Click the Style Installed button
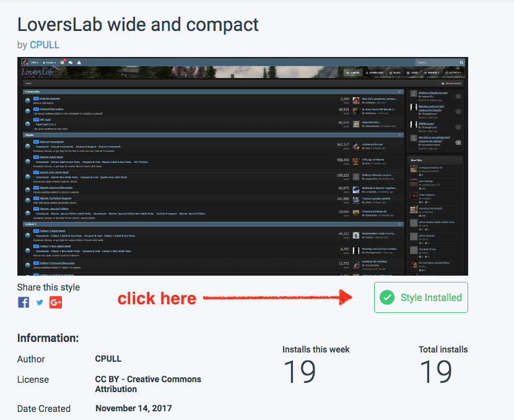Screen dimensions: 514x420 click(x=421, y=297)
